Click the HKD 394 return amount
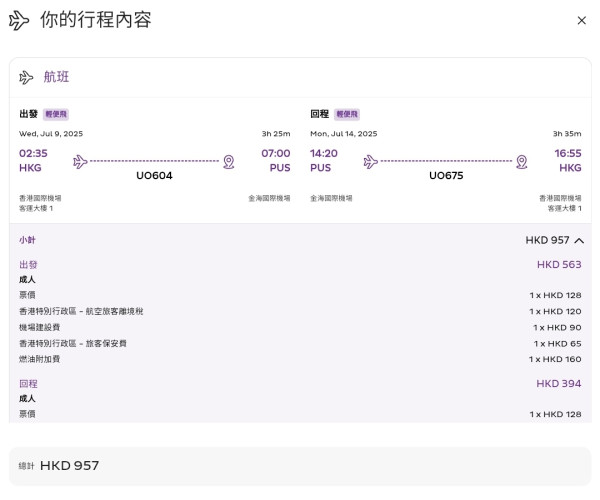The height and width of the screenshot is (500, 600). 559,383
